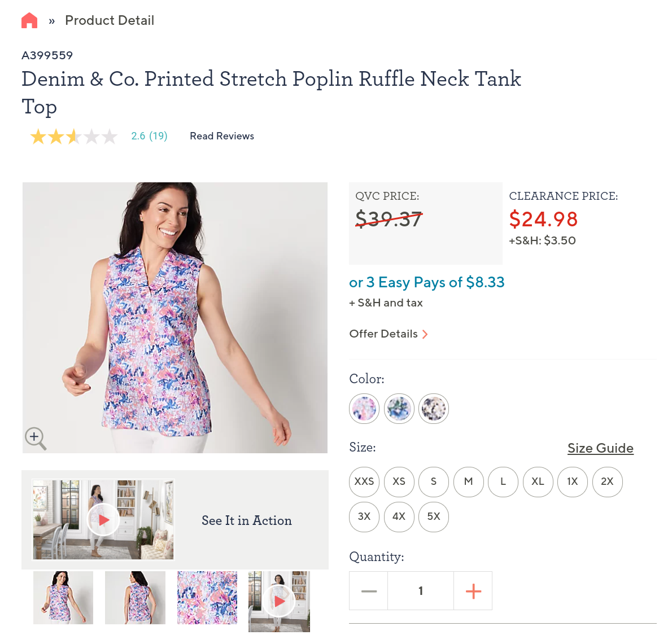This screenshot has height=635, width=672.
Task: Increase quantity with the plus icon
Action: point(473,591)
